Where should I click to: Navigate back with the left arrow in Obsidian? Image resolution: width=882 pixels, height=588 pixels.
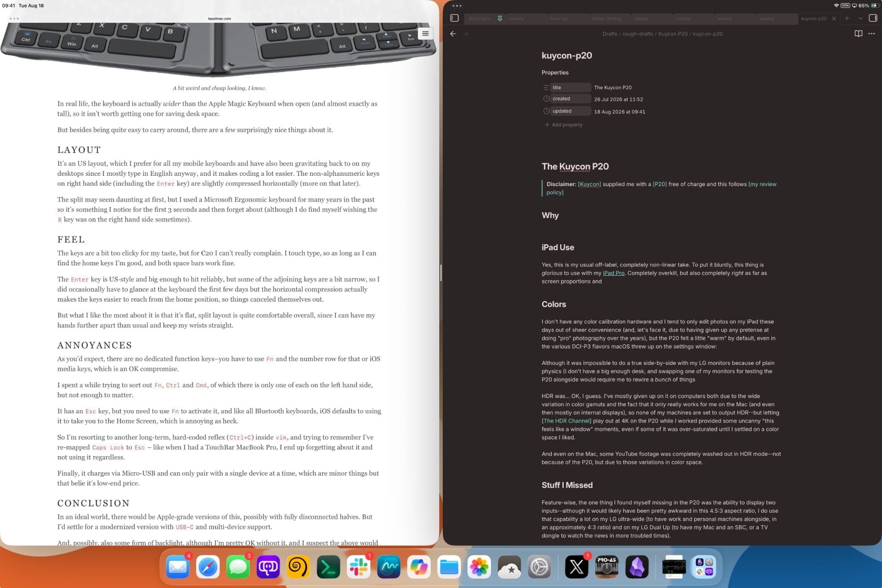click(453, 34)
